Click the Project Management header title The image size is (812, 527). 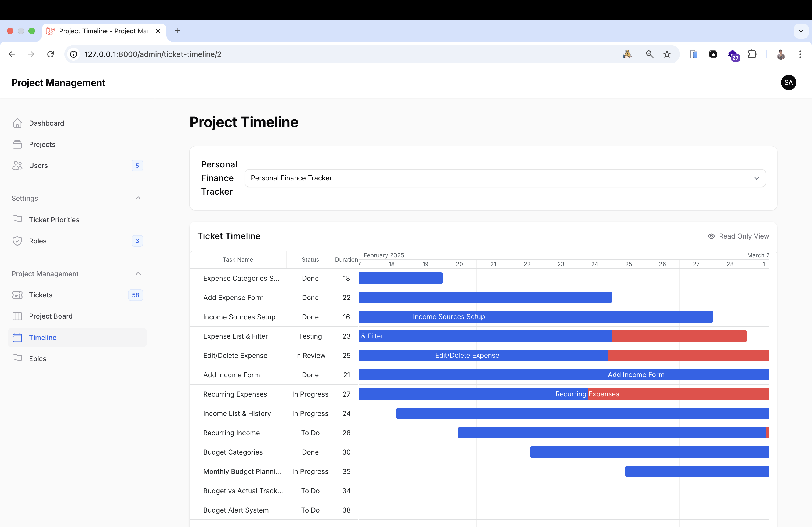(58, 83)
